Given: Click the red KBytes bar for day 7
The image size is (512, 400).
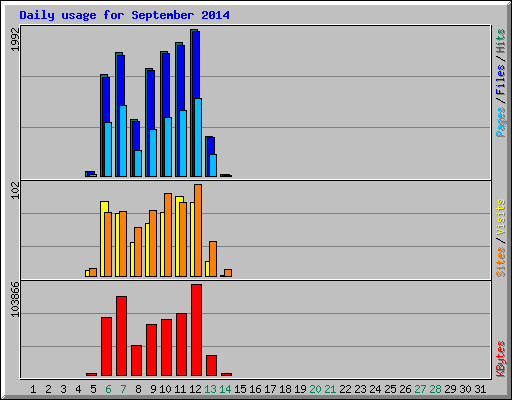Looking at the screenshot, I should click(x=121, y=336).
